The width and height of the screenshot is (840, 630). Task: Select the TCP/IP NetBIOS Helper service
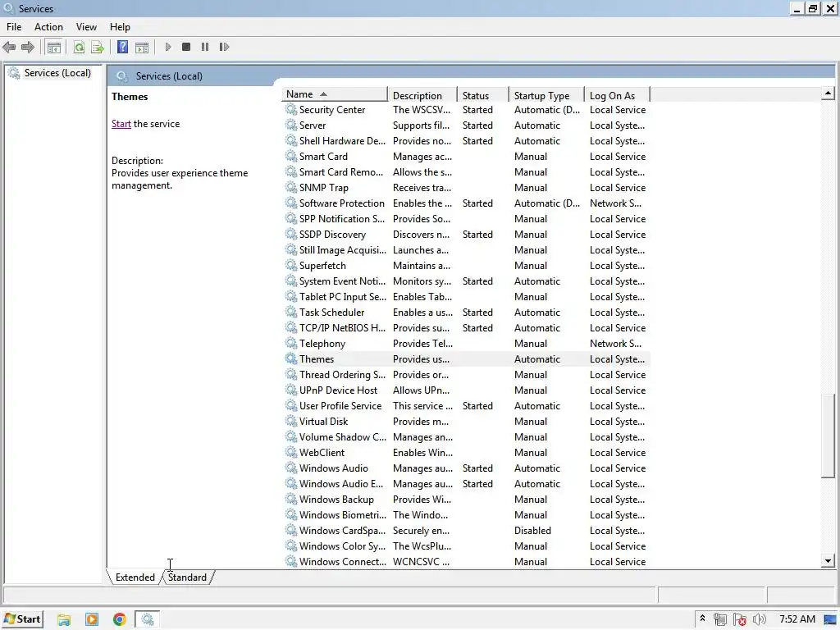tap(466, 327)
